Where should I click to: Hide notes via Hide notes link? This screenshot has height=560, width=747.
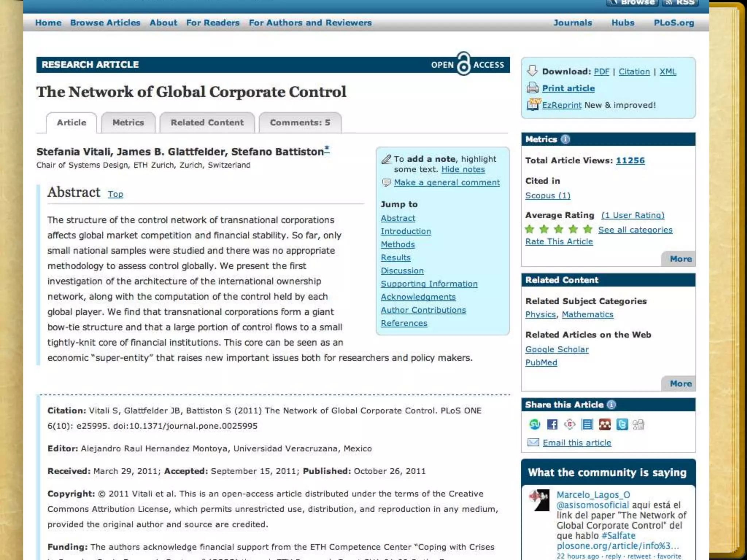(463, 170)
